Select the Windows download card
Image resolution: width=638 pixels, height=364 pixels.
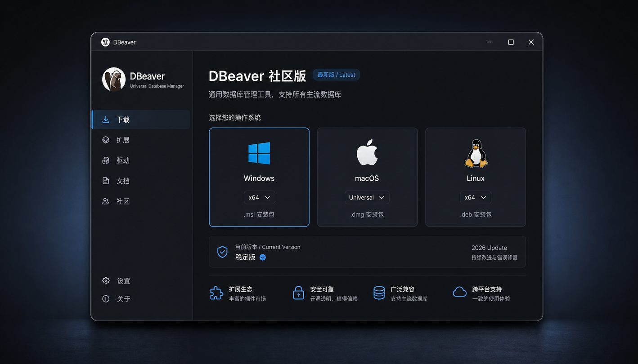[x=259, y=177]
